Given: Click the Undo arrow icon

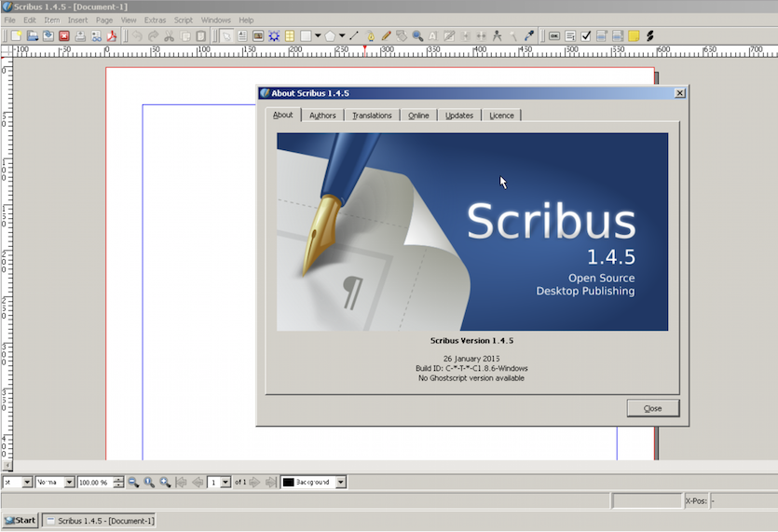Looking at the screenshot, I should [137, 35].
